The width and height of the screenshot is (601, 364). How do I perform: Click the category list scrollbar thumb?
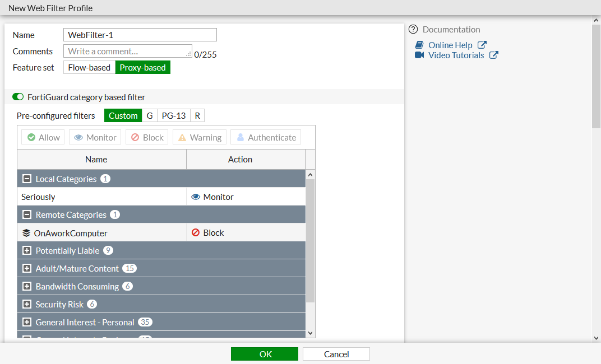click(311, 240)
